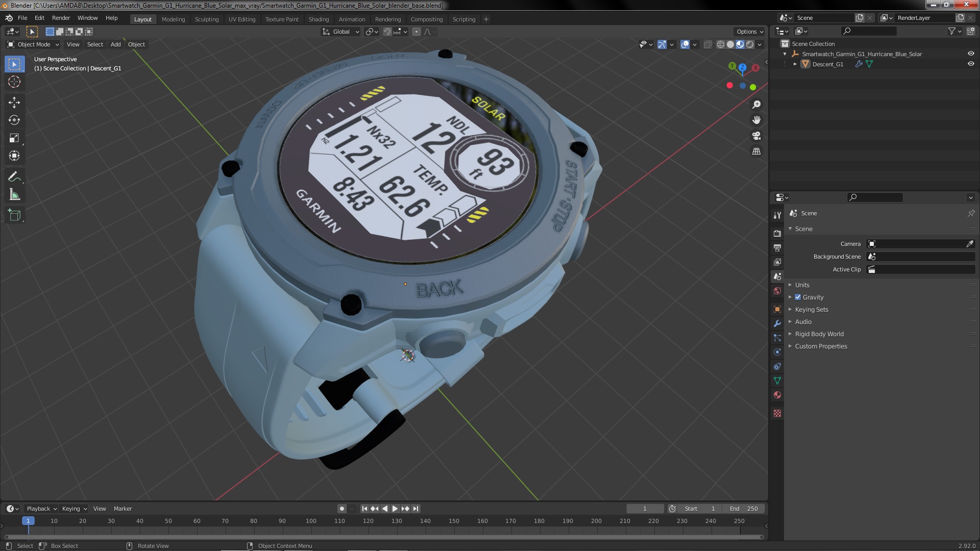Open the Render menu
Screen dimensions: 980x551
(61, 18)
